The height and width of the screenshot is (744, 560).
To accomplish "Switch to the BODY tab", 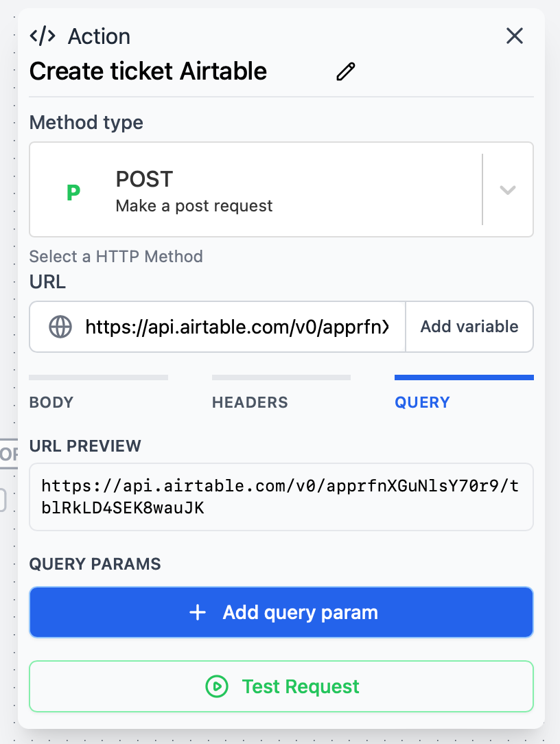I will pyautogui.click(x=51, y=402).
